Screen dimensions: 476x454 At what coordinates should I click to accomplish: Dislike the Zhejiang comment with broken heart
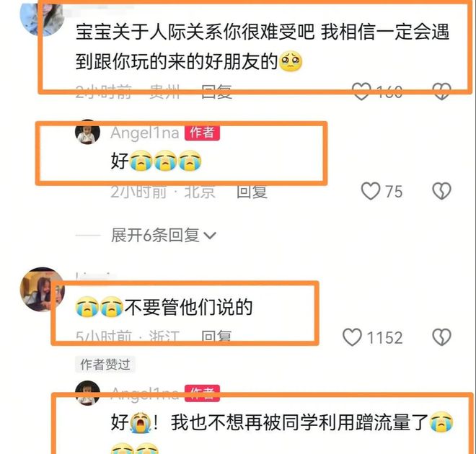(x=441, y=337)
